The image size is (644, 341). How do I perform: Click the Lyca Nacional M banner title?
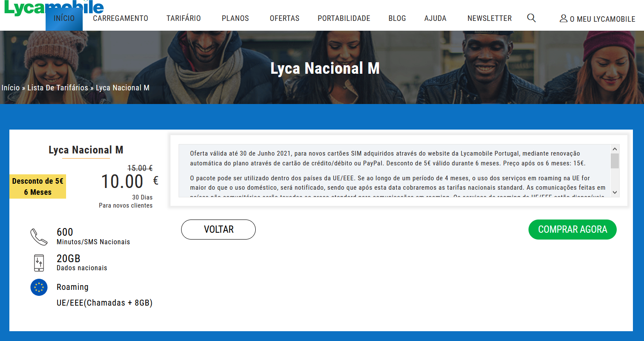(x=325, y=69)
